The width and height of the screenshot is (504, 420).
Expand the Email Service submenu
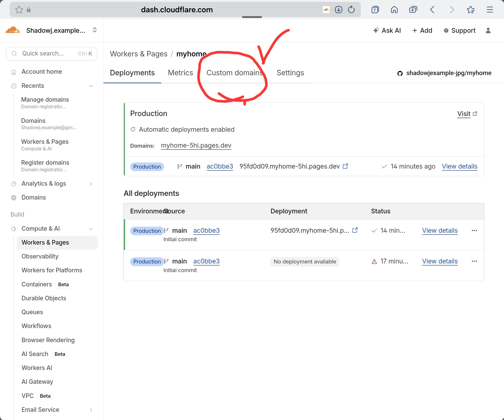(x=91, y=410)
